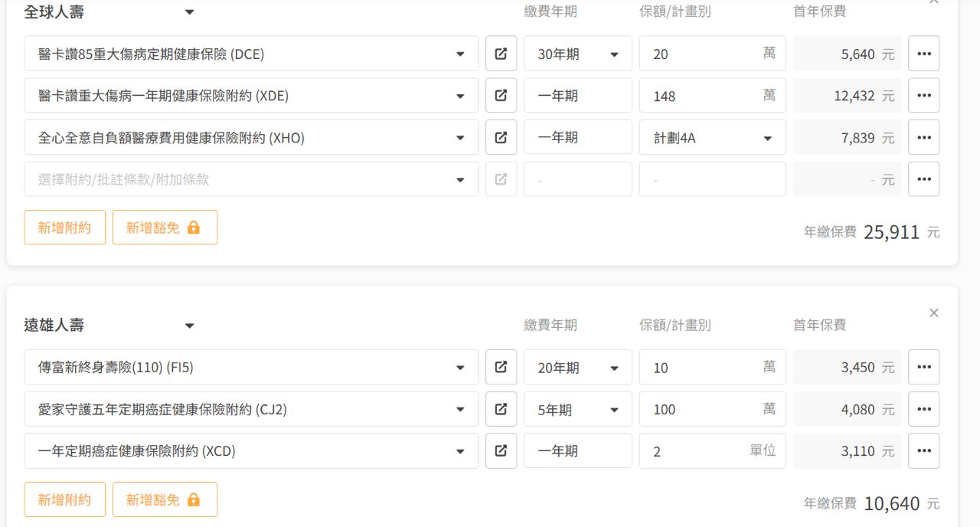Open external link for 醫卡讚85重大傷病定期健康保險 (DCE)

point(501,54)
